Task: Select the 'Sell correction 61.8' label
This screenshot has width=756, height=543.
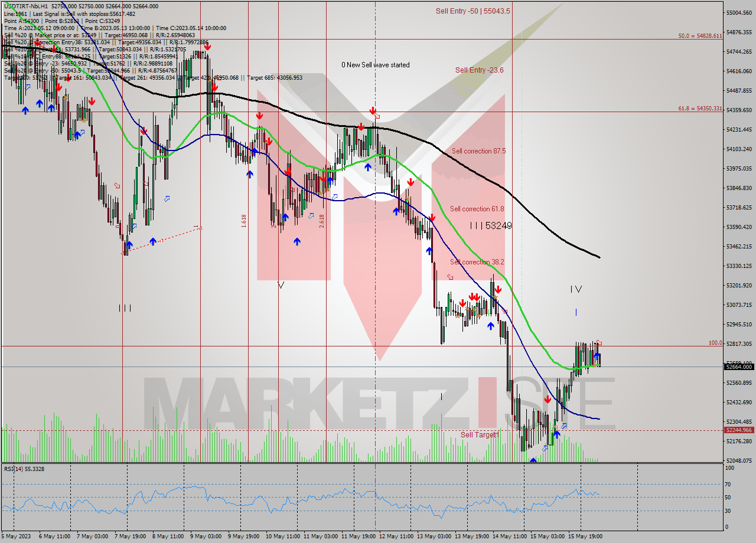Action: click(477, 209)
